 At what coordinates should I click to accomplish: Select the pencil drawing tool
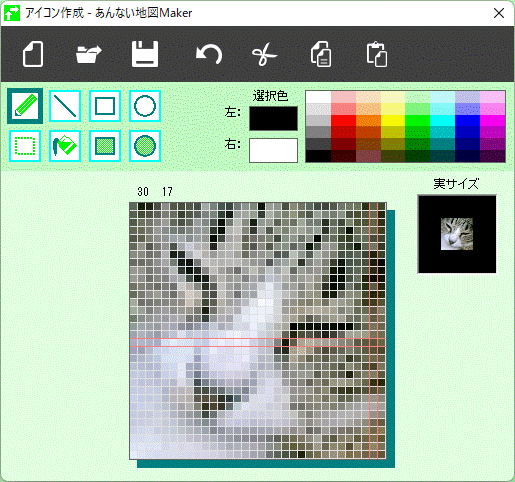(25, 106)
